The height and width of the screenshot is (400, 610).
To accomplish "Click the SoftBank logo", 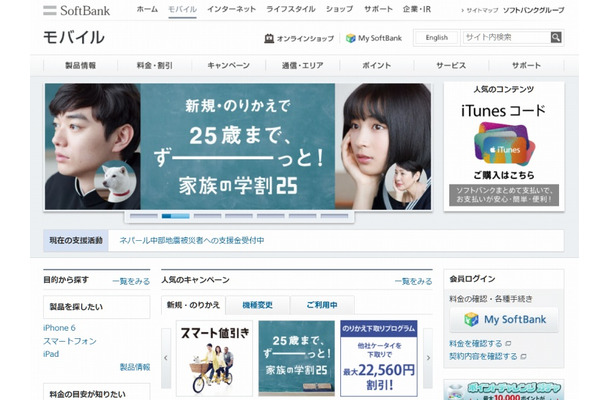I will 77,11.
